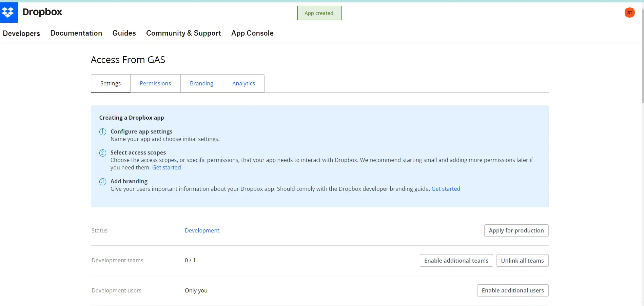Viewport: 644px width, 306px height.
Task: Click the step 3 circle icon
Action: [102, 182]
